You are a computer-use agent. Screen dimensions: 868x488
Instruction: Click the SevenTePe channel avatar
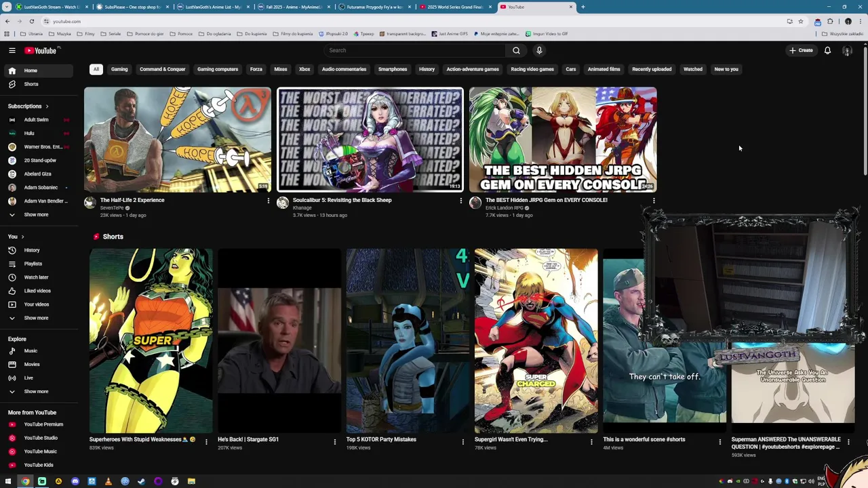(90, 203)
